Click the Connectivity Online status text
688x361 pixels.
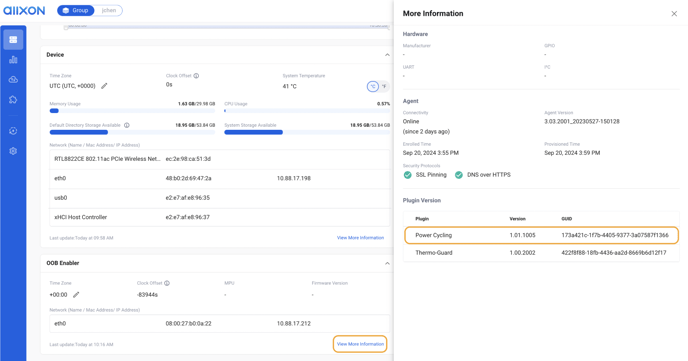(x=411, y=122)
